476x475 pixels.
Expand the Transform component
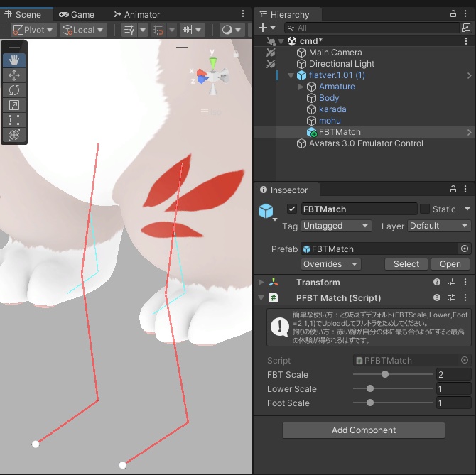pos(261,282)
